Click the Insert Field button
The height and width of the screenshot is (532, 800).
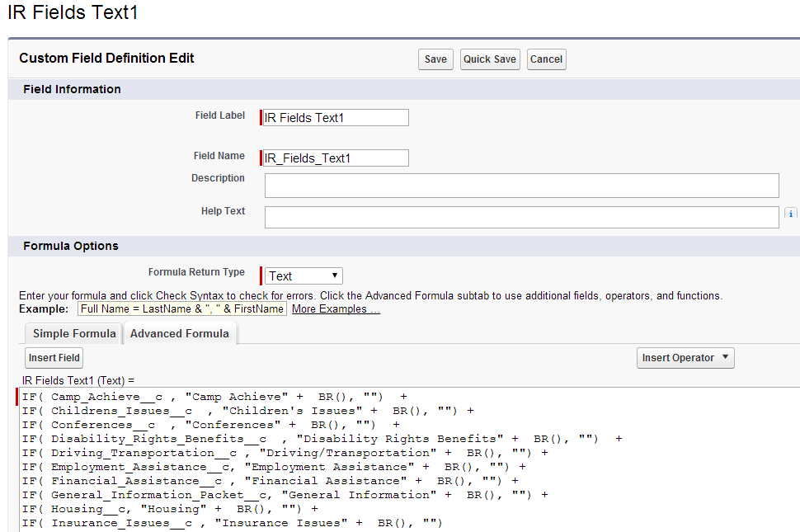[53, 357]
